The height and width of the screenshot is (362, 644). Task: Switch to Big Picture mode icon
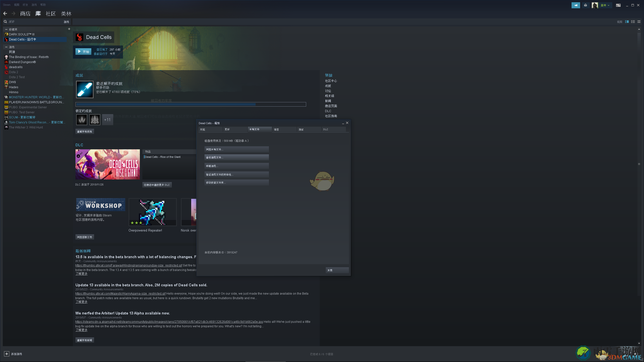[618, 5]
